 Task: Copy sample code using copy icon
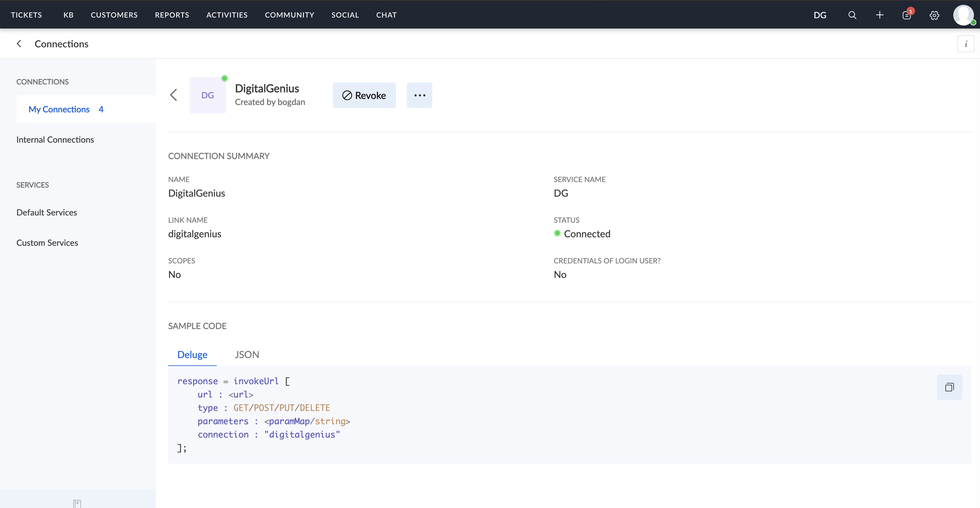pyautogui.click(x=950, y=387)
